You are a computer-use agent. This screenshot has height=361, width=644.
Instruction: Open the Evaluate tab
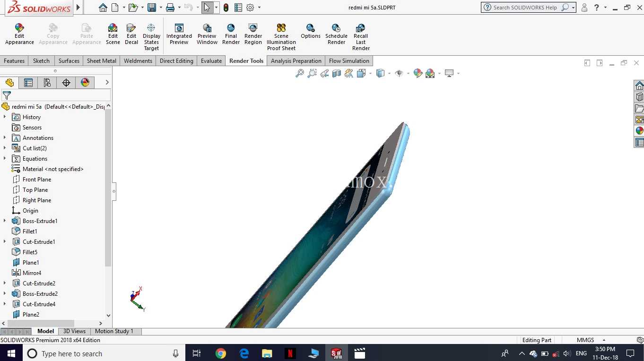(211, 61)
